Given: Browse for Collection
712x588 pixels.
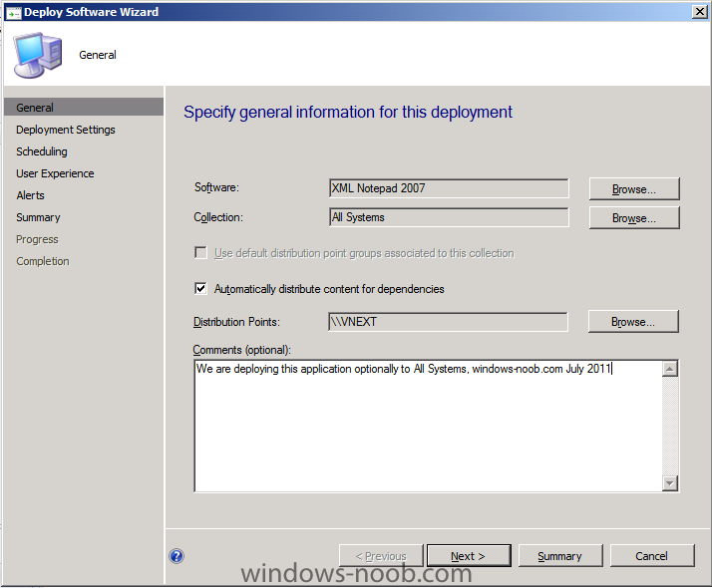Looking at the screenshot, I should tap(634, 218).
